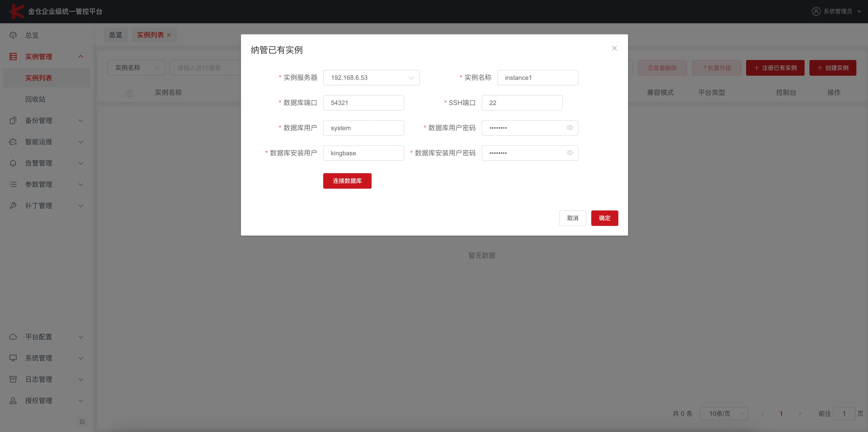
Task: Click the 连接数据库 connect database button
Action: click(x=347, y=181)
